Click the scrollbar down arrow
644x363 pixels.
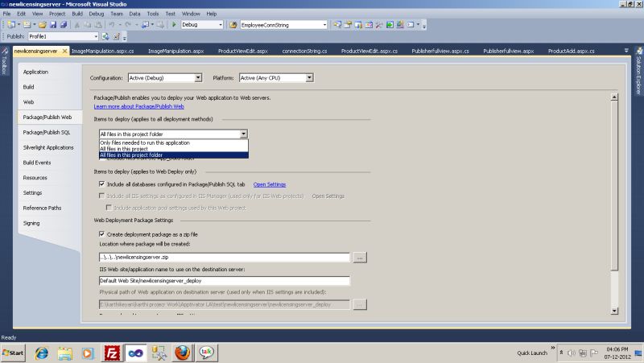614,311
